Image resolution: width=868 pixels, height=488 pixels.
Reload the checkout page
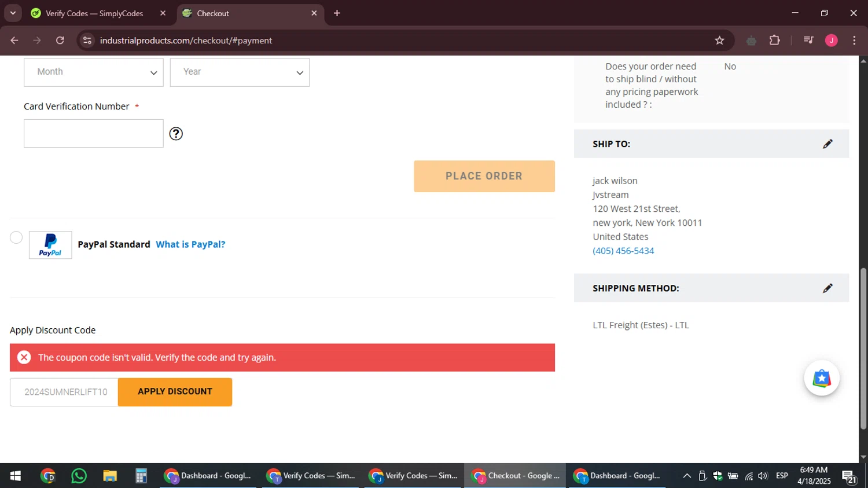[x=60, y=41]
